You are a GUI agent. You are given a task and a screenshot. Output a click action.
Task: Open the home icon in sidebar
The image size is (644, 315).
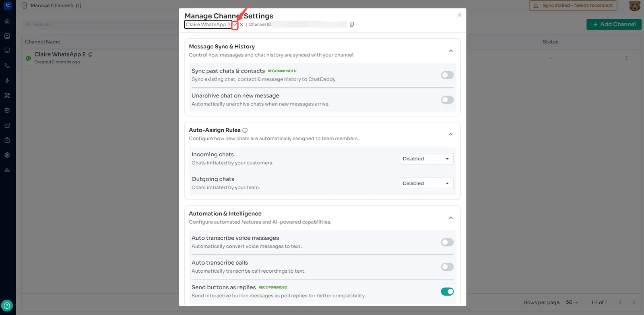coord(7,21)
